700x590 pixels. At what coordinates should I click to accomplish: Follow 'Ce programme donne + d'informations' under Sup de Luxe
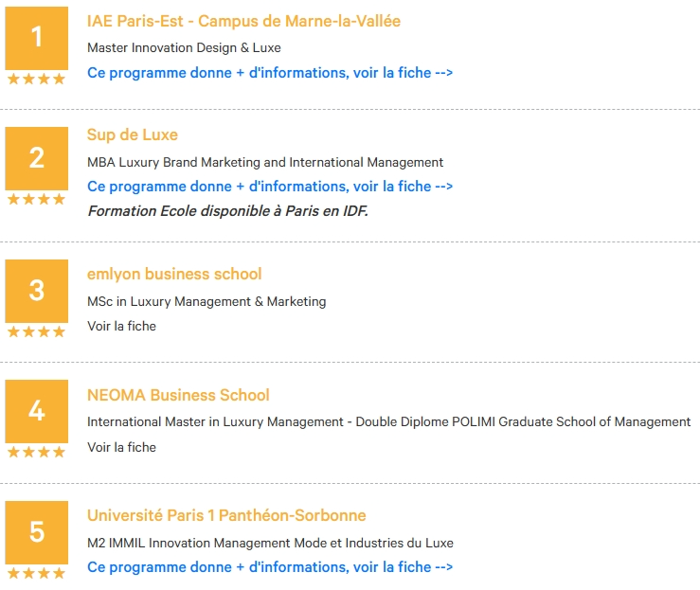tap(270, 187)
